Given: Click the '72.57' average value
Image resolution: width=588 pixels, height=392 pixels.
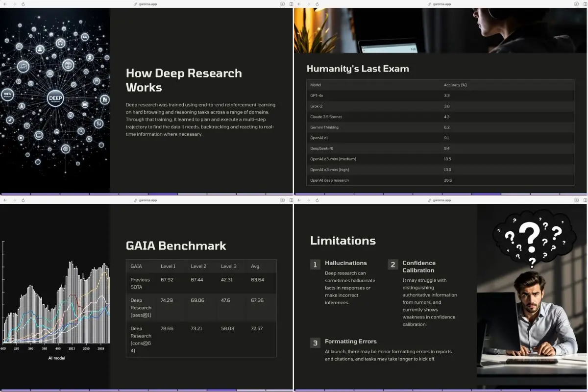Looking at the screenshot, I should click(257, 328).
